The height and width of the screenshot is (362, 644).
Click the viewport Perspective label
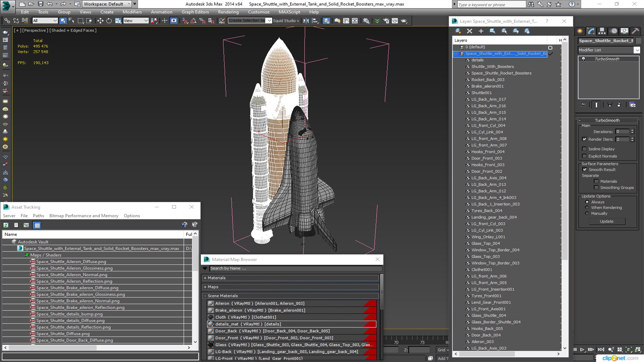[x=35, y=31]
